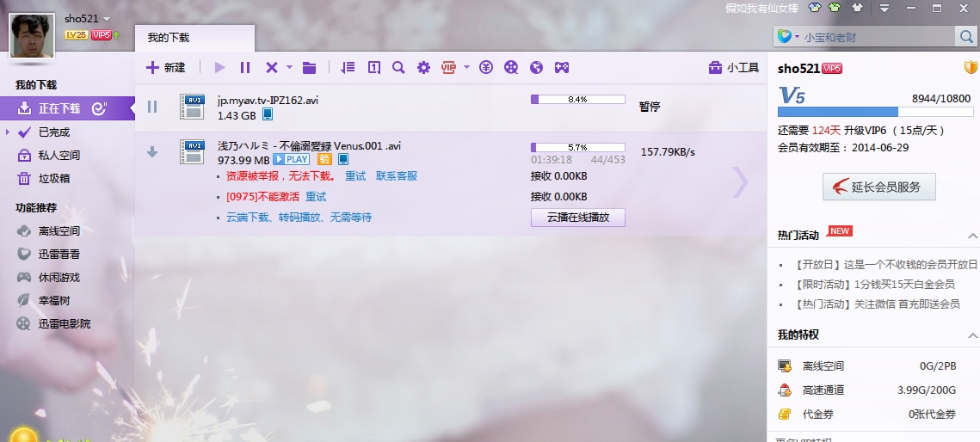The image size is (980, 442).
Task: Open 私人空间 in the sidebar
Action: tap(59, 155)
